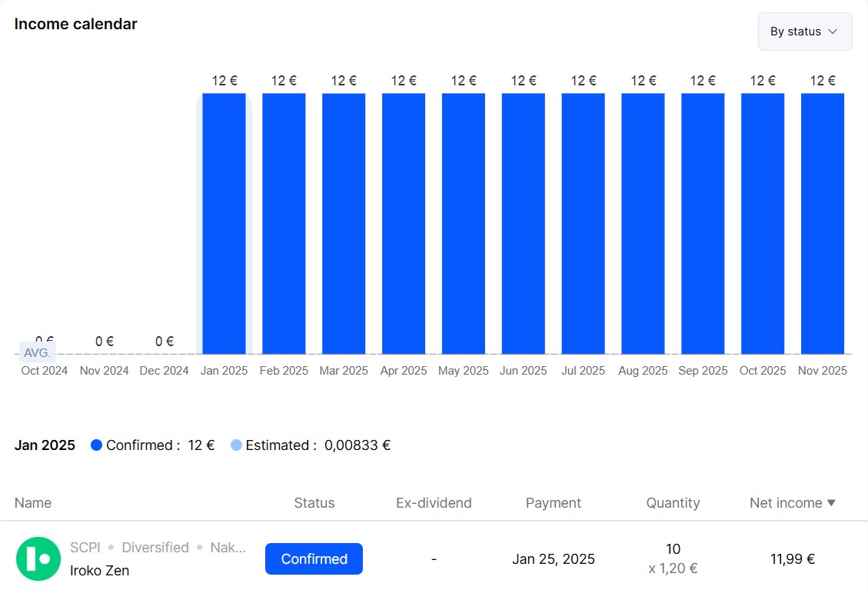
Task: Click the May 2025 income bar
Action: (x=464, y=224)
